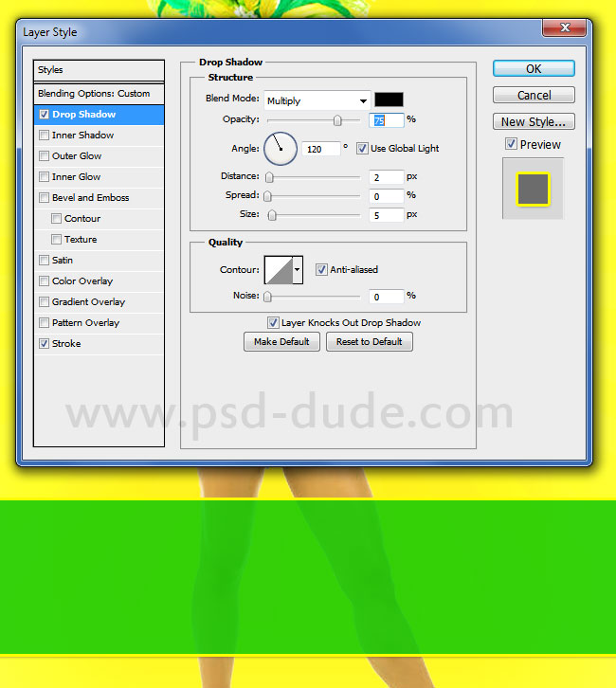Expand the Contour picker arrow
Screen dimensions: 616x688
(298, 270)
